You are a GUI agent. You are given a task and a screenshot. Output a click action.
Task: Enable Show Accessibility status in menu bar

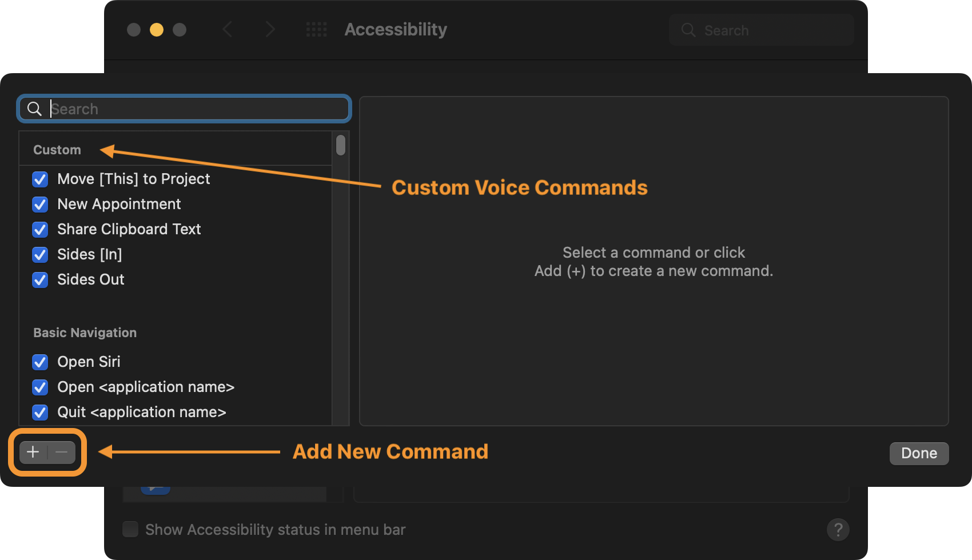[130, 529]
